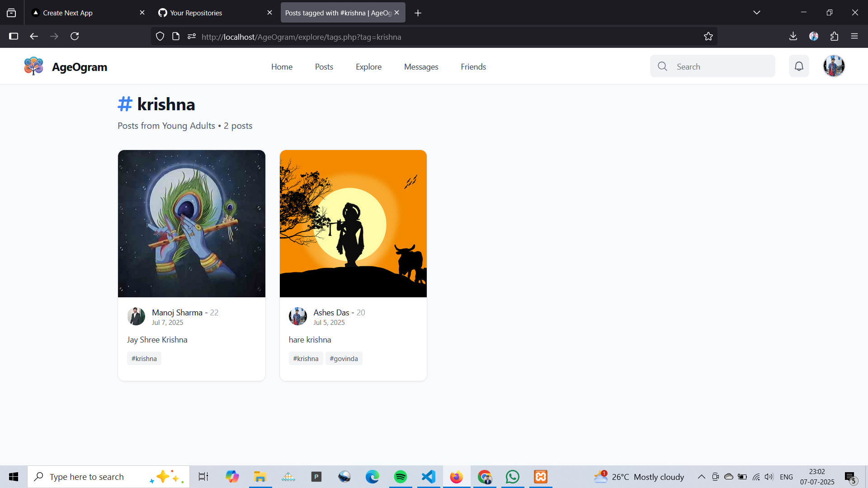Open the Firefox sidebar toggle icon
Image resolution: width=868 pixels, height=488 pixels.
pyautogui.click(x=14, y=36)
